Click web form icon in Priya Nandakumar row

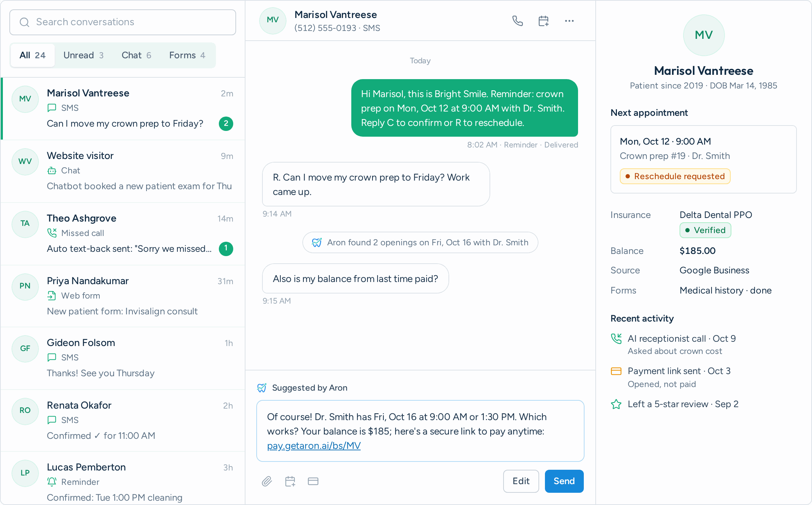(x=52, y=295)
